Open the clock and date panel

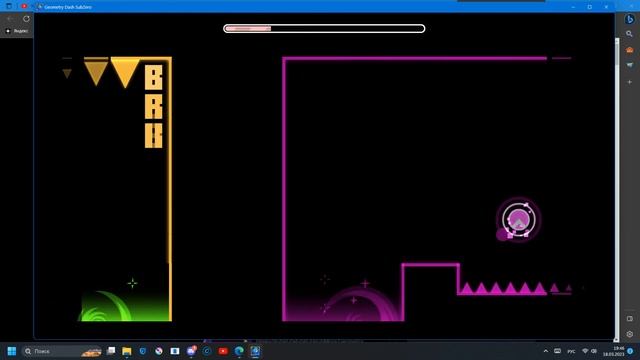pos(613,351)
